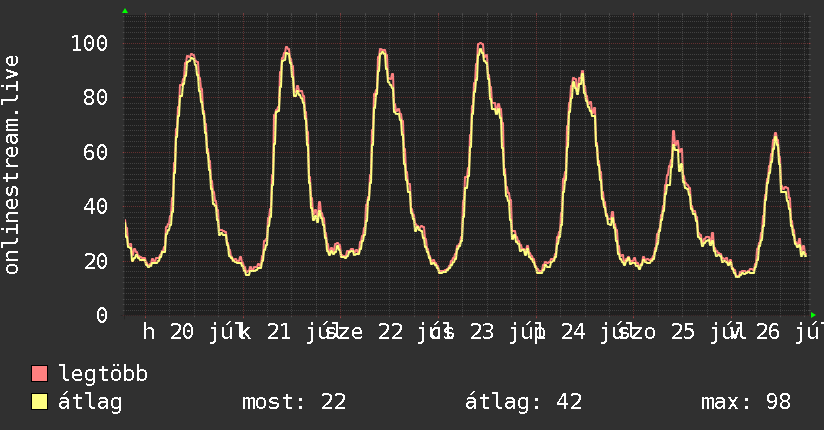
Task: Click the highest peak of the graph
Action: 480,45
